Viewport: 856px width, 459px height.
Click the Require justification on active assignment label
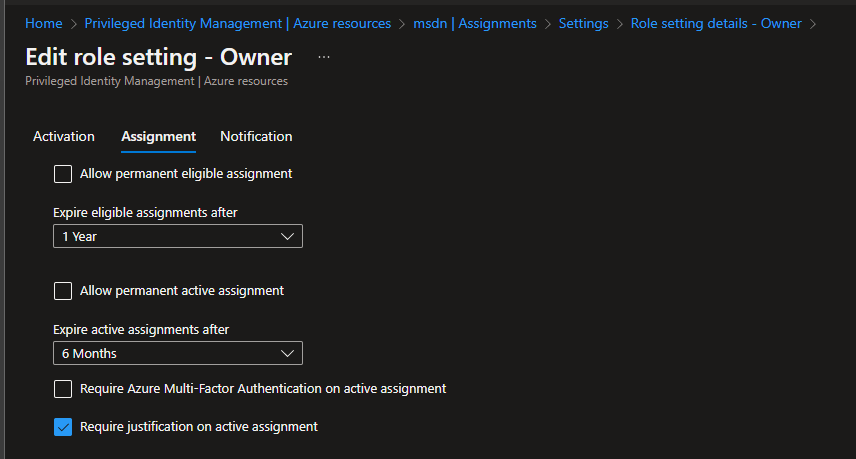coord(199,427)
